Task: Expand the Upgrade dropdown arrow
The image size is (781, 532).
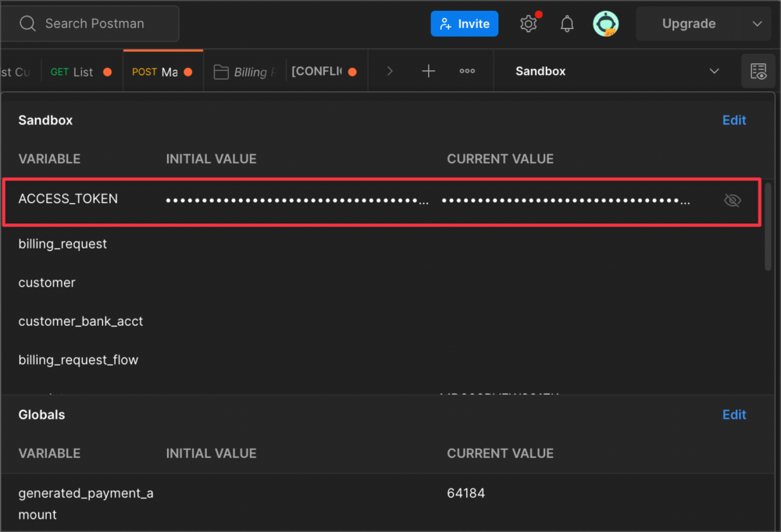Action: [757, 23]
